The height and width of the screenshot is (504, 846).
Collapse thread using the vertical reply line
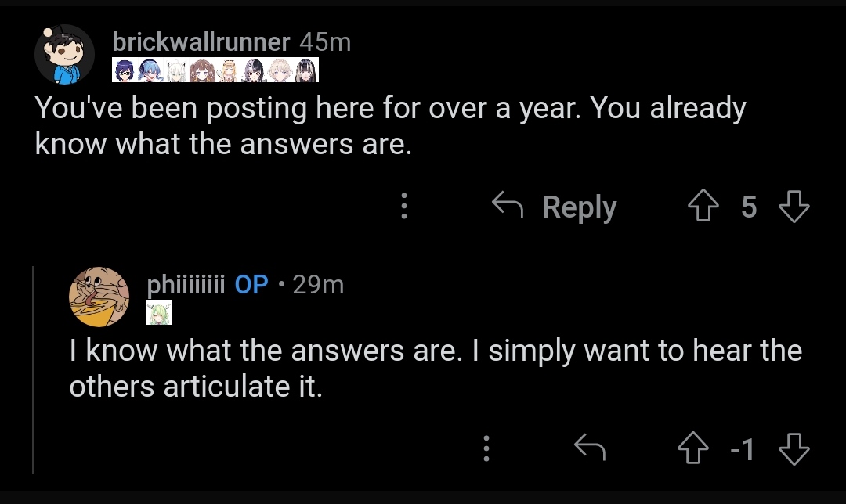point(34,369)
